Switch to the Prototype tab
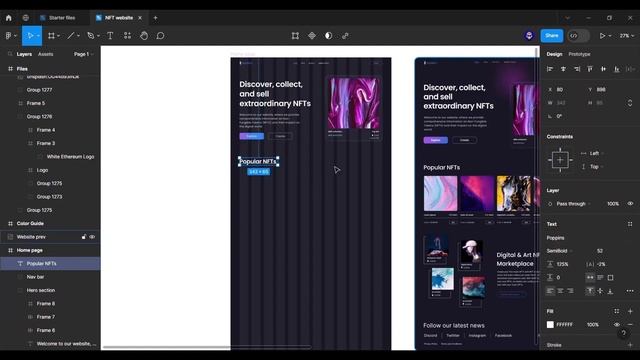Viewport: 640px width, 360px height. pyautogui.click(x=579, y=54)
